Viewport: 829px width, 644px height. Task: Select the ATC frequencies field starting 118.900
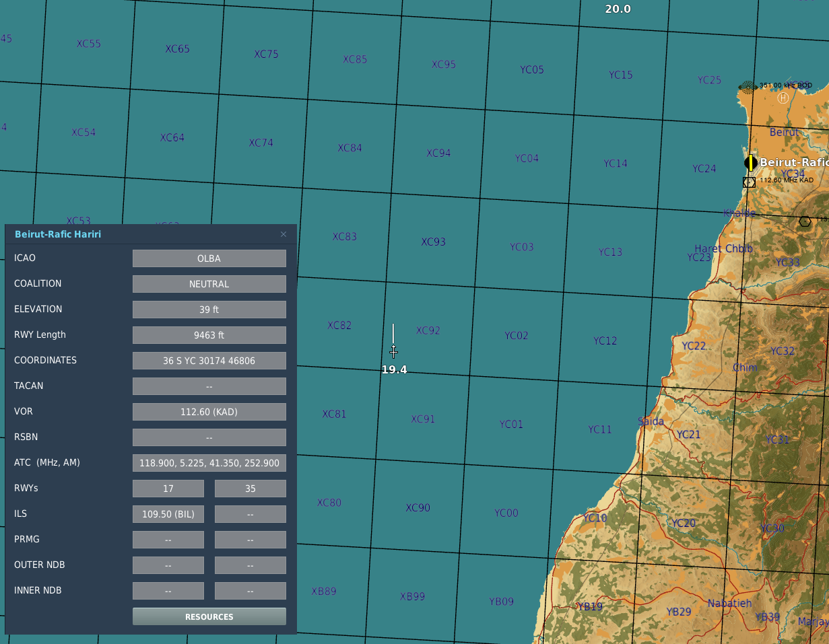209,463
